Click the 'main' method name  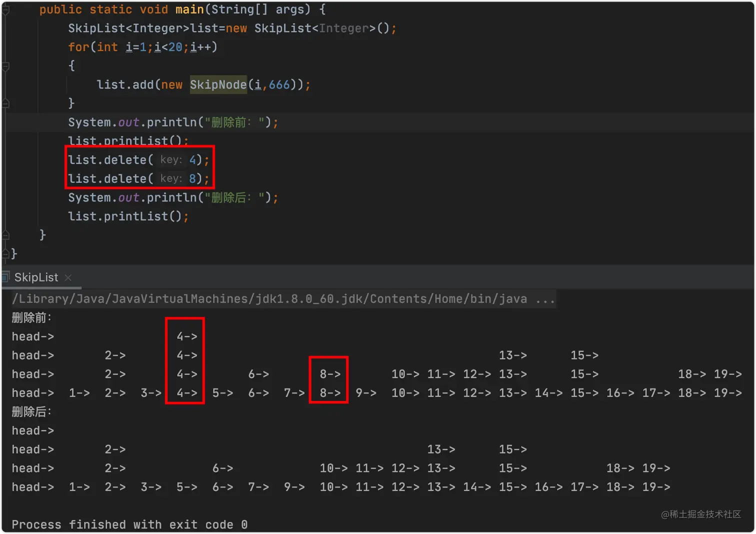click(189, 9)
